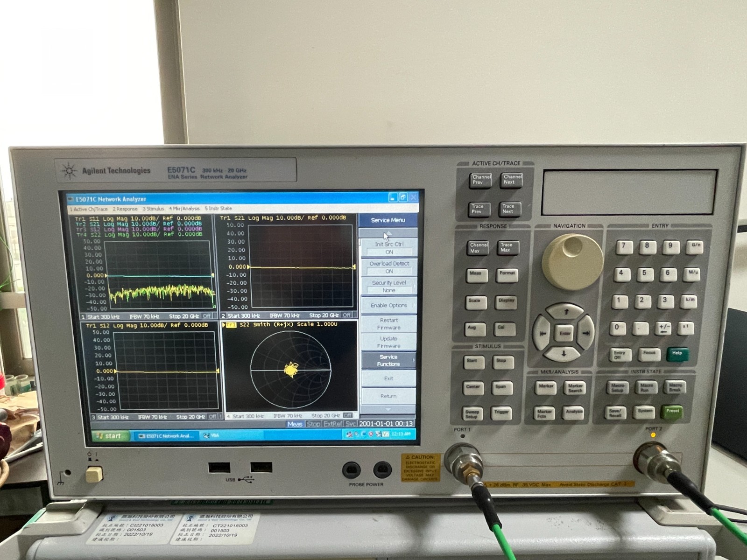Click the Return softkey

[389, 396]
